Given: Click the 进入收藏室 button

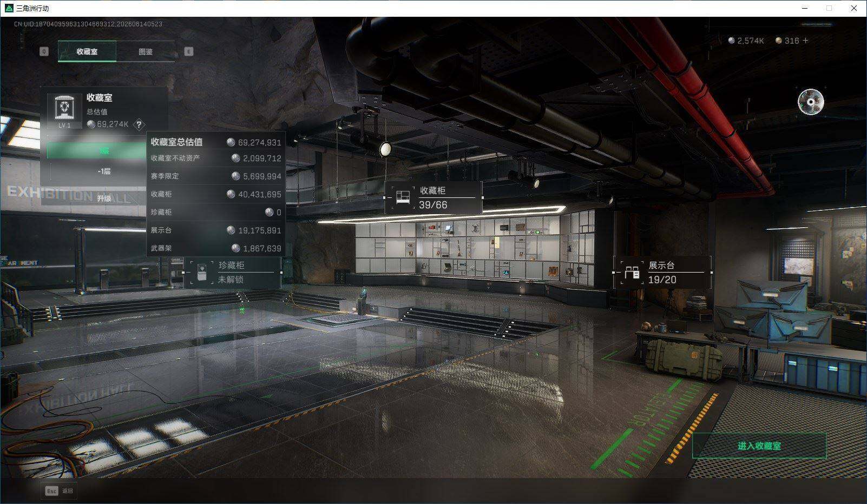Looking at the screenshot, I should click(x=759, y=446).
